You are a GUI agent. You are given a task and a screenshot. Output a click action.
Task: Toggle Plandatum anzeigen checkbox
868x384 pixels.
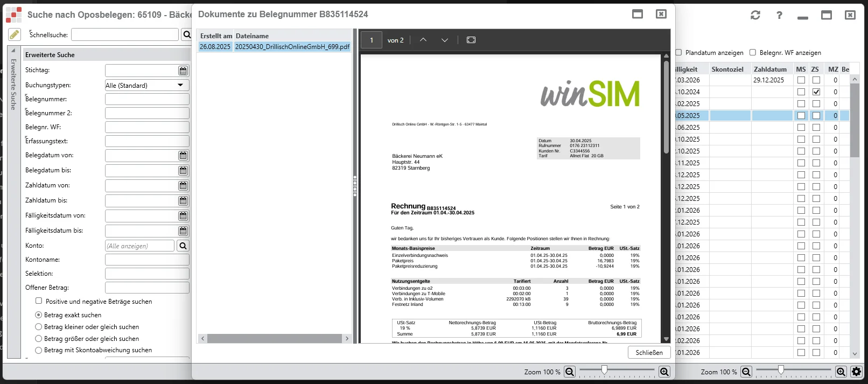pos(679,52)
